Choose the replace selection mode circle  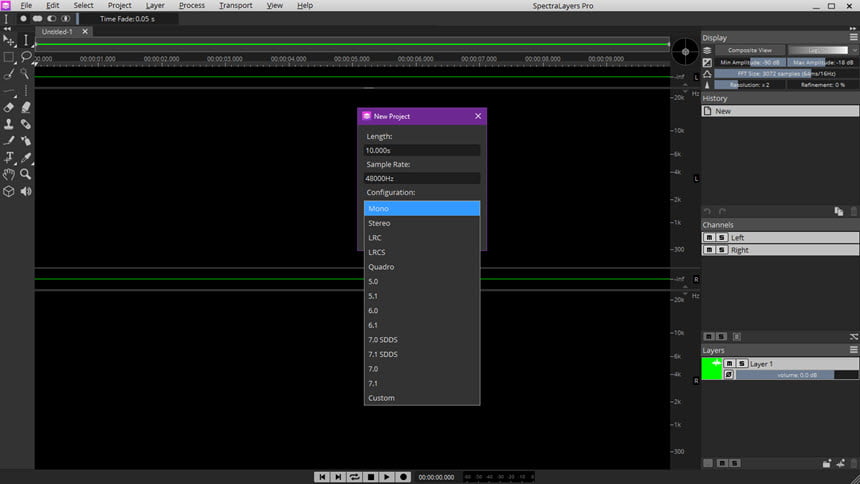[23, 19]
